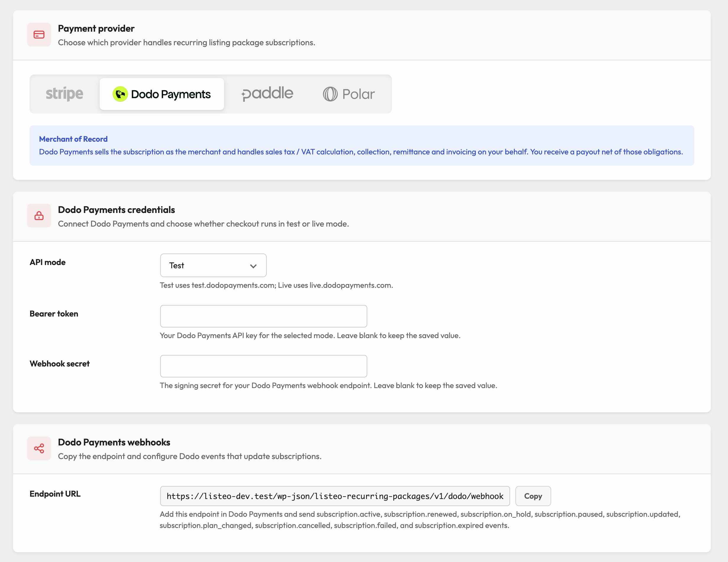Click the Webhook secret label
Image resolution: width=728 pixels, height=562 pixels.
(60, 364)
